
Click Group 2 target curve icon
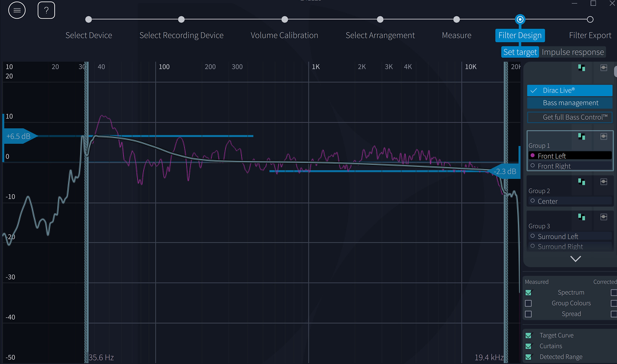click(x=581, y=182)
